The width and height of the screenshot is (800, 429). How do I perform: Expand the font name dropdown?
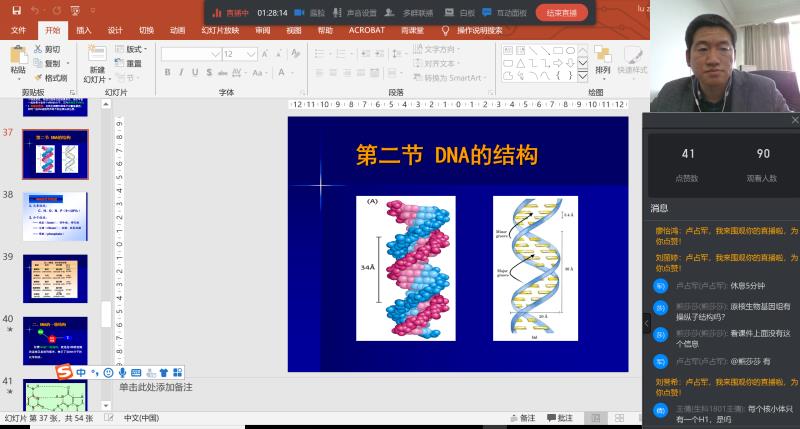(x=214, y=54)
